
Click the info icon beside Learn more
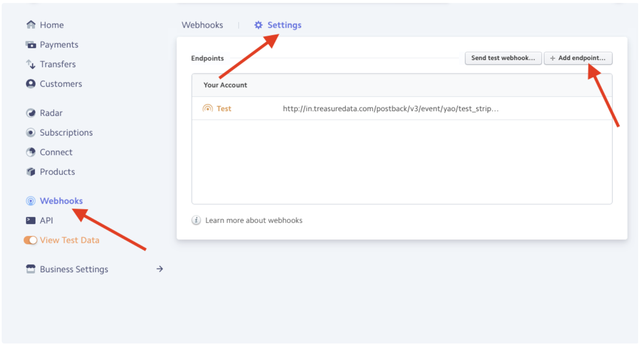pos(196,220)
